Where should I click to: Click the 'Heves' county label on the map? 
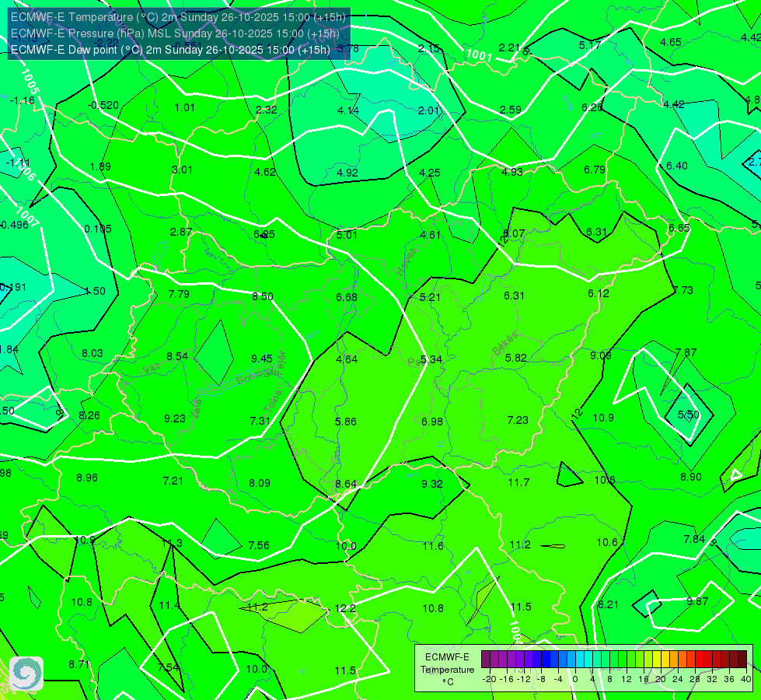point(407,262)
